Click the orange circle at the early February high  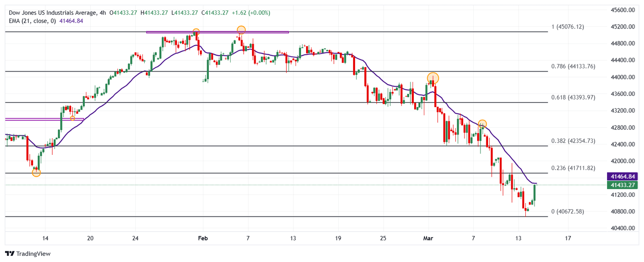click(x=241, y=30)
